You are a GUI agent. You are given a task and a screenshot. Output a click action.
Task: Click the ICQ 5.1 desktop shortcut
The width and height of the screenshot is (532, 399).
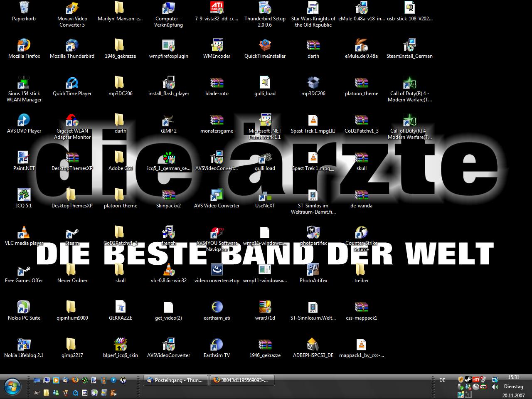[x=24, y=196]
